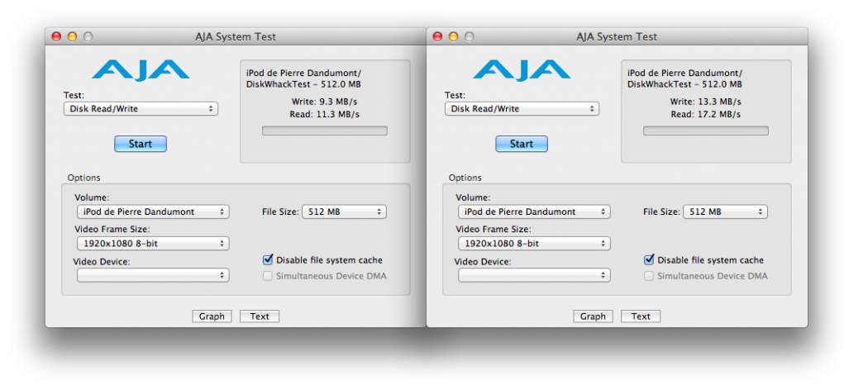Open File Size dropdown in right window
The image size is (868, 390).
pos(725,212)
